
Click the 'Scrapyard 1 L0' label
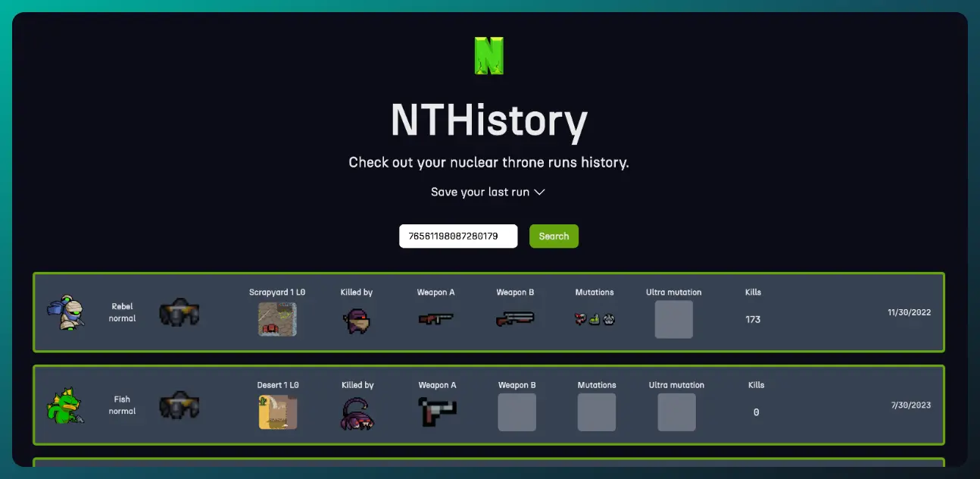(277, 292)
